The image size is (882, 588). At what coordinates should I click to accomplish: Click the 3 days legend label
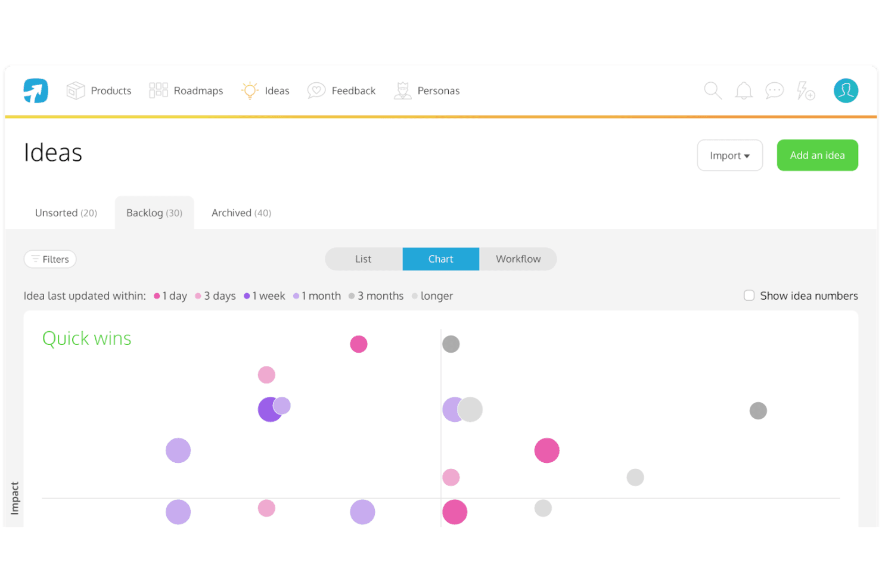click(220, 296)
